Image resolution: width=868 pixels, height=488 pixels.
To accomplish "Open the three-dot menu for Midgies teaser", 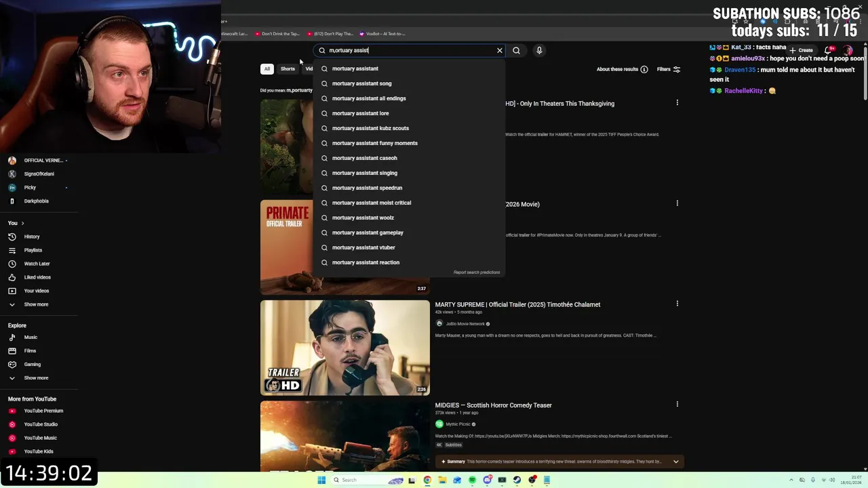I will (x=677, y=404).
